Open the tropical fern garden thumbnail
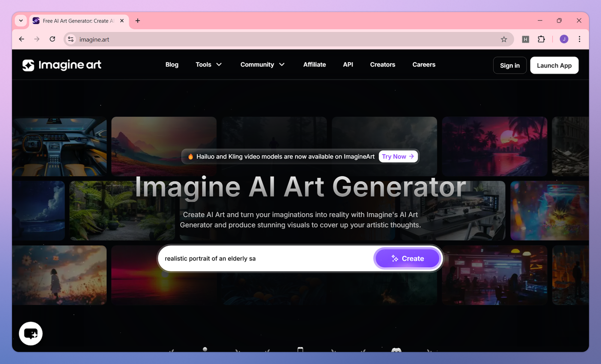The height and width of the screenshot is (364, 601). [x=122, y=211]
